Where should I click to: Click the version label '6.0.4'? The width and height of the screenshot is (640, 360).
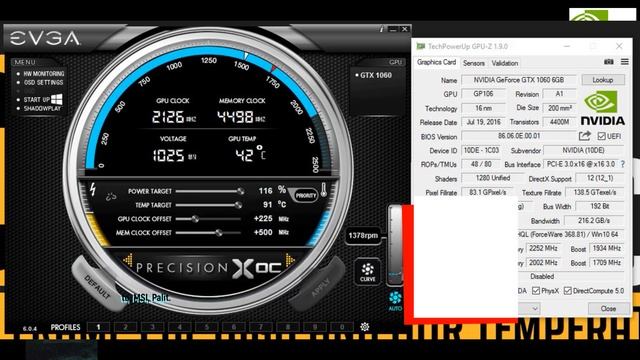coord(30,329)
